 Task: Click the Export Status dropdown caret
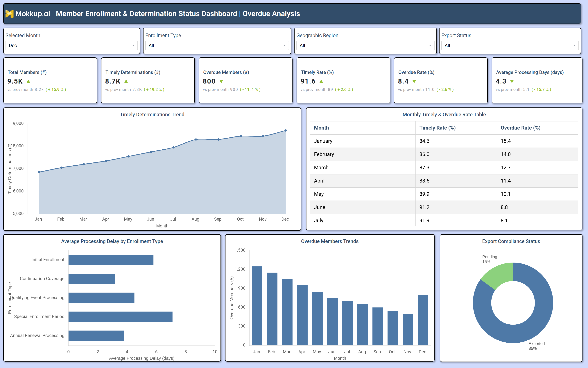[574, 45]
